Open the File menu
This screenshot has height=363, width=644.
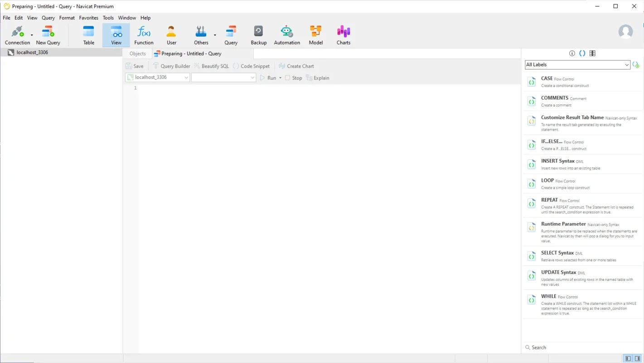6,18
